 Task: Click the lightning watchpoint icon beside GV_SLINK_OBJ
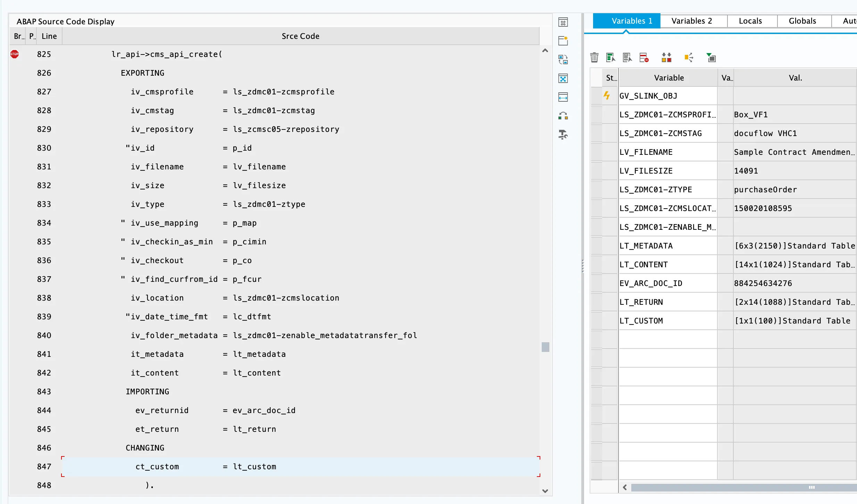(607, 95)
